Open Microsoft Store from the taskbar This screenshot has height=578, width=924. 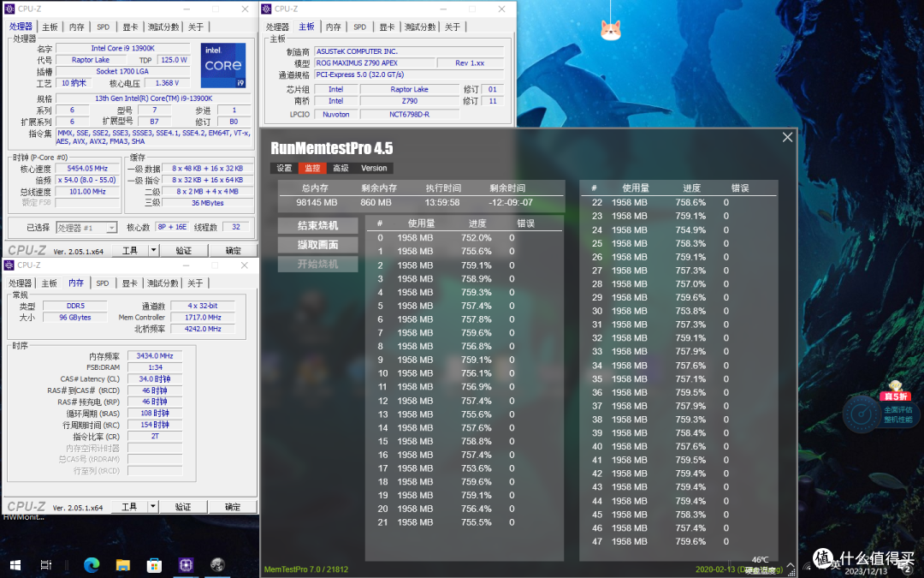154,565
